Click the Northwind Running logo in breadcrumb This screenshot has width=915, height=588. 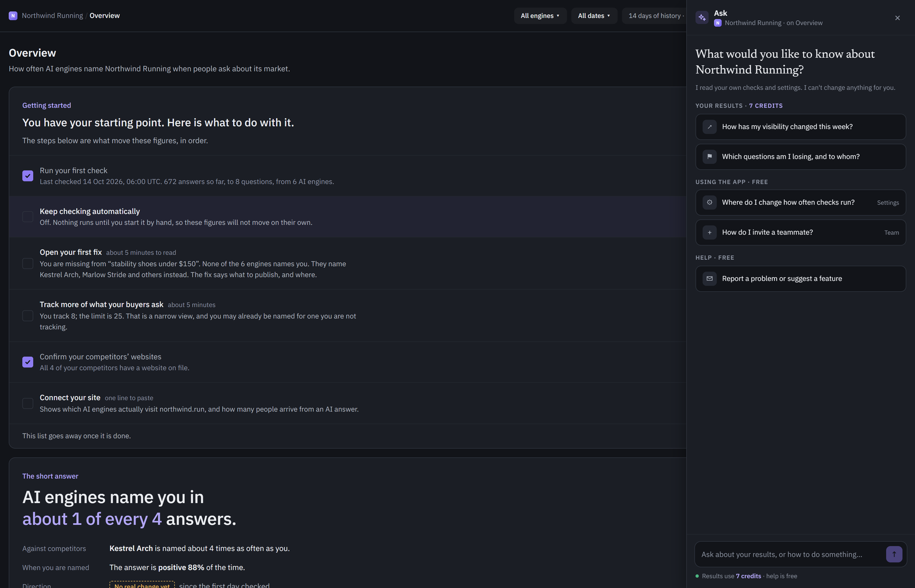(x=13, y=16)
